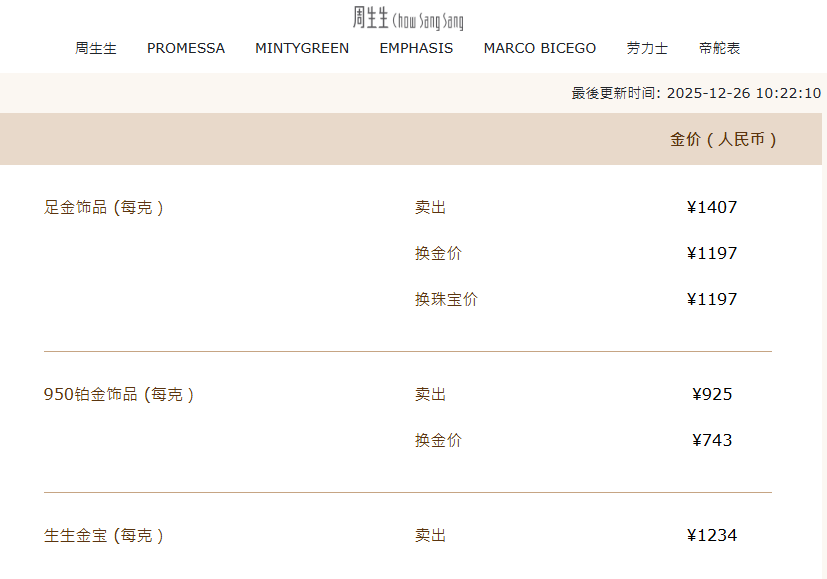Click the 950铂金 卖出 price ¥925
Viewport: 827px width, 579px height.
[x=712, y=395]
